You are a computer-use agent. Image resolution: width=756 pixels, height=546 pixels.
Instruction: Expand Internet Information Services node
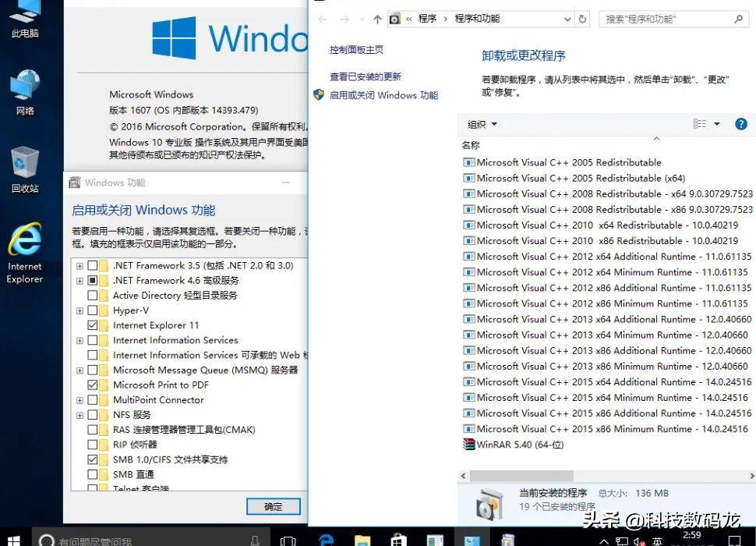79,341
